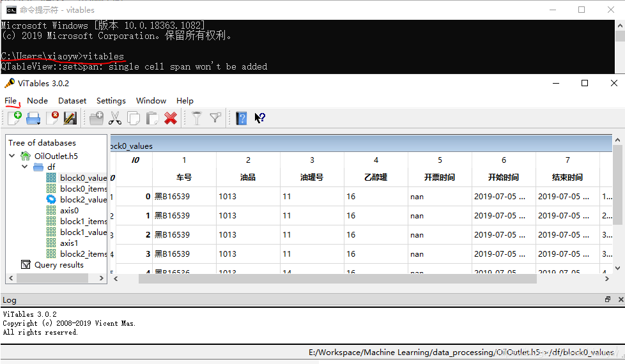Image resolution: width=625 pixels, height=364 pixels.
Task: Collapse the OilOutlet.h5 tree node
Action: pyautogui.click(x=12, y=156)
